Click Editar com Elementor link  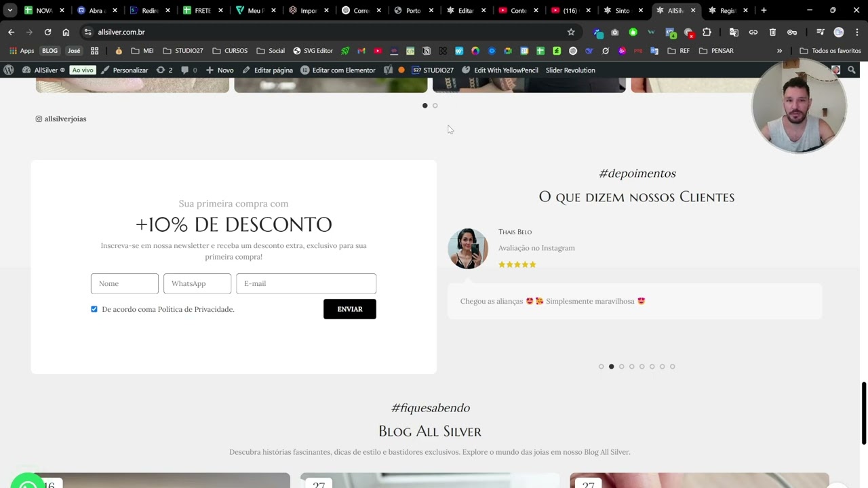point(338,70)
